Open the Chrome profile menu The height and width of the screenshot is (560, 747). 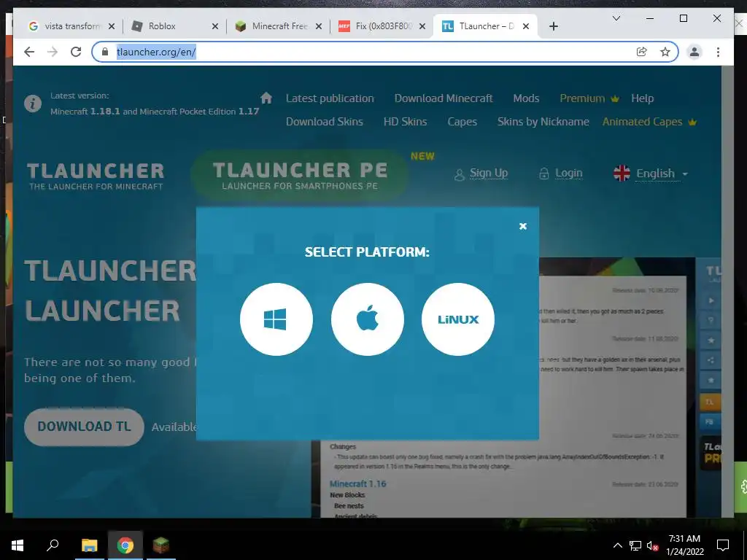point(694,52)
